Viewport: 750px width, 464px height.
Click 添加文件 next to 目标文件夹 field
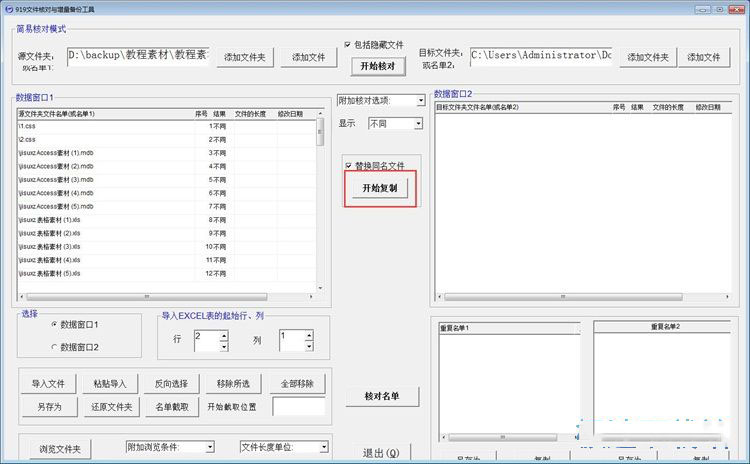tap(704, 57)
